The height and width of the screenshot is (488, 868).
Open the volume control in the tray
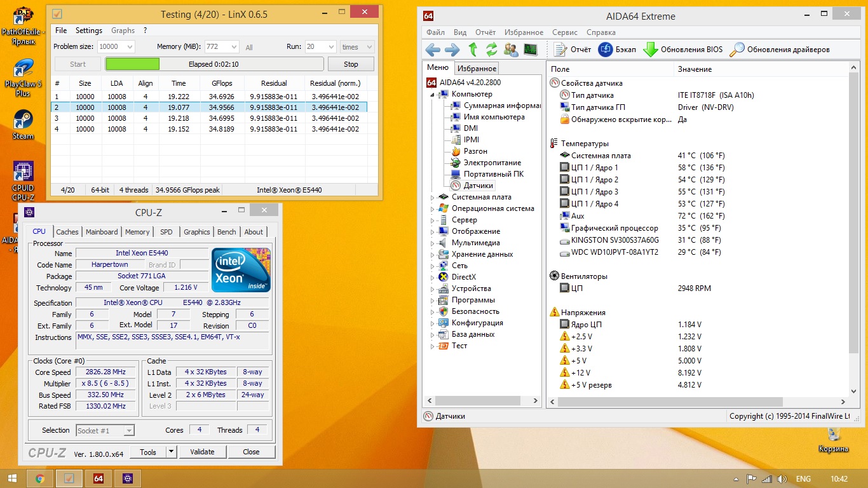(782, 479)
